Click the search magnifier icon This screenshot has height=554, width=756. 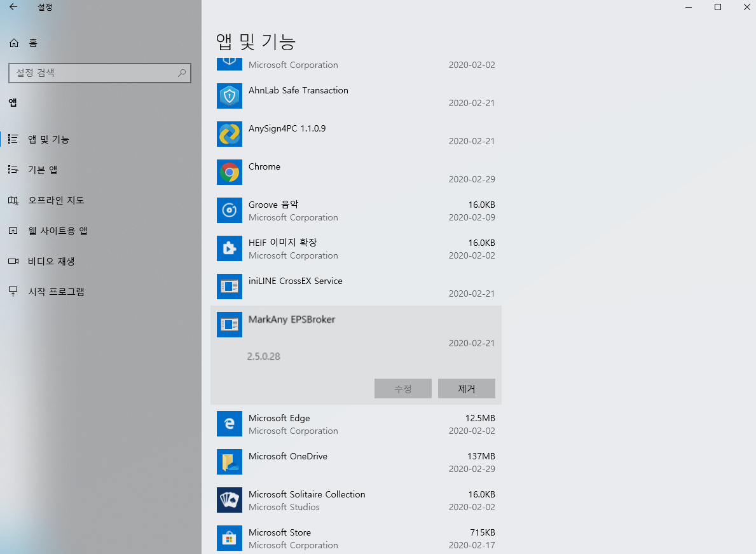pyautogui.click(x=182, y=72)
